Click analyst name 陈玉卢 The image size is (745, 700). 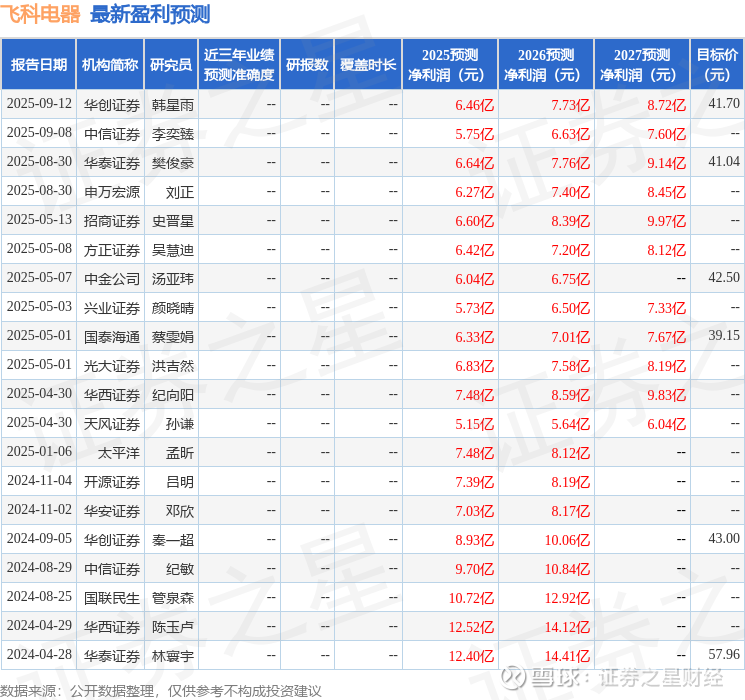click(172, 627)
